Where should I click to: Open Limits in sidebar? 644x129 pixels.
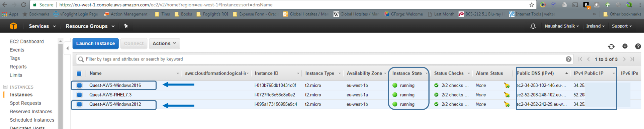(16, 75)
